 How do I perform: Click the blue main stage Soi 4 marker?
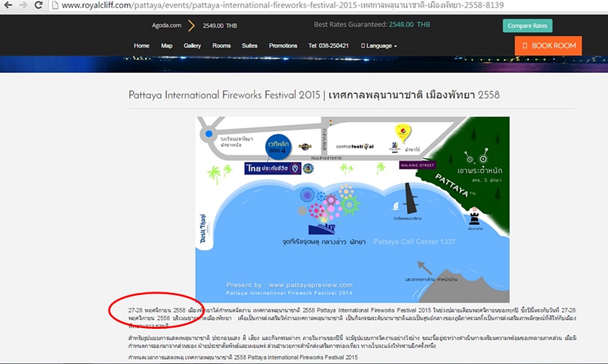(278, 147)
